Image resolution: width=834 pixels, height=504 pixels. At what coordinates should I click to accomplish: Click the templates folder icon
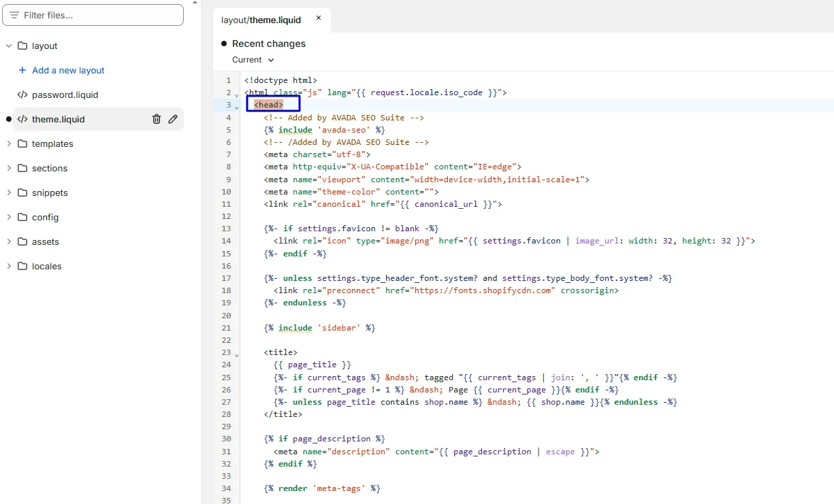point(22,144)
